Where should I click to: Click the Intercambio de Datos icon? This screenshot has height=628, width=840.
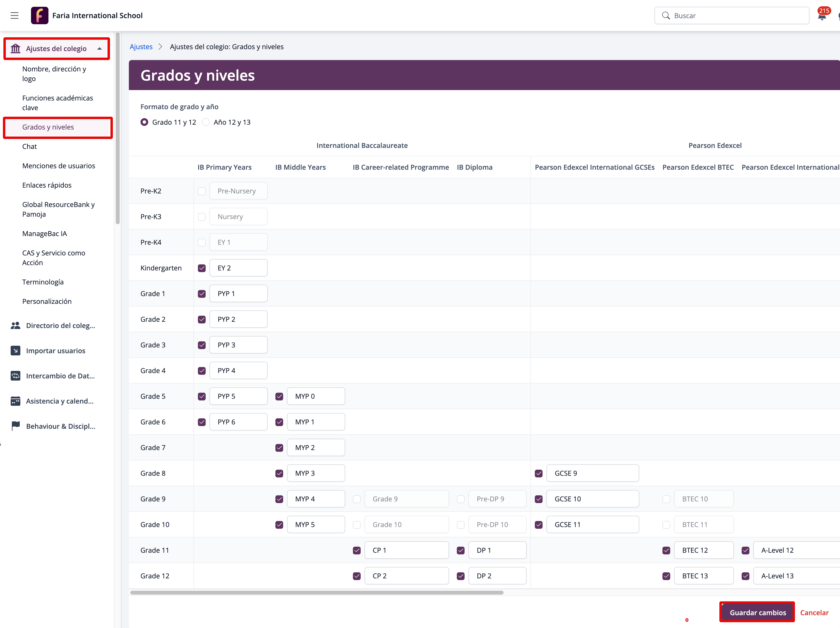[x=16, y=376]
